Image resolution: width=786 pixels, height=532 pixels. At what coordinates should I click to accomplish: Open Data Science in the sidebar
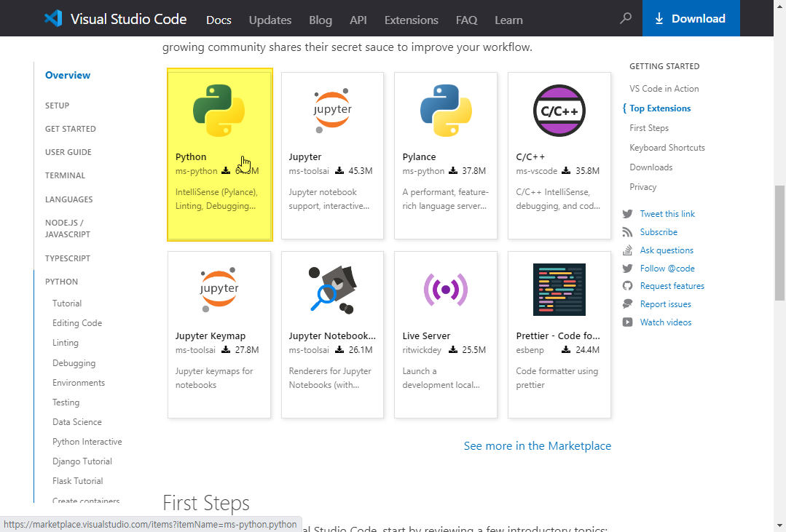76,422
